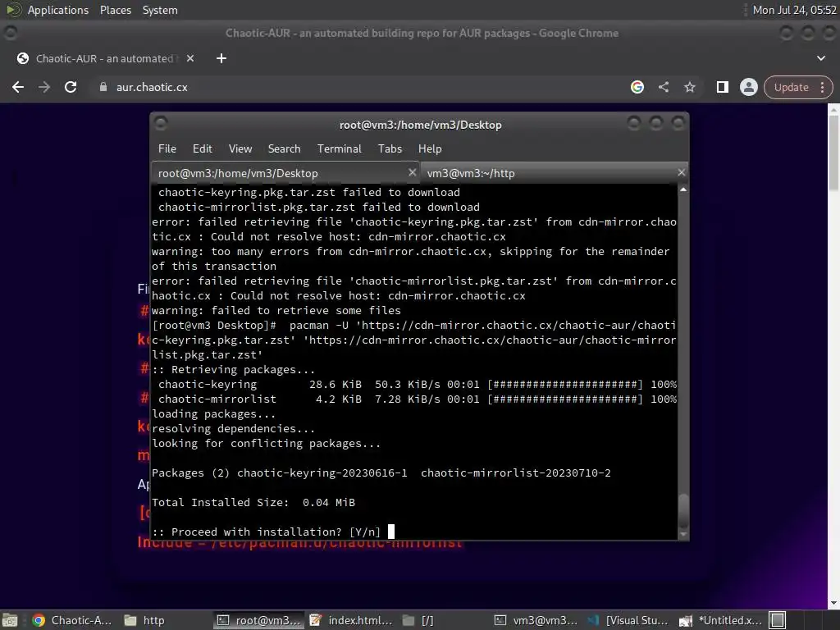Open the terminal Help menu
The height and width of the screenshot is (630, 840).
(430, 149)
